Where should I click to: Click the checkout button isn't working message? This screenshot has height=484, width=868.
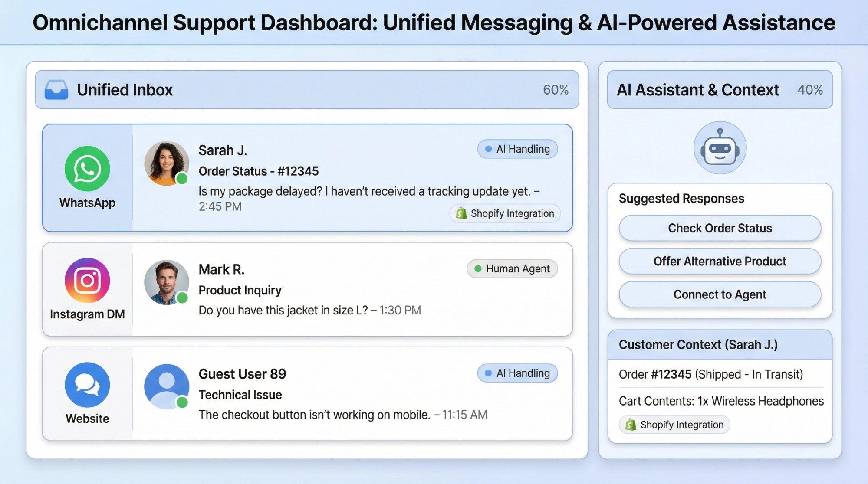[314, 415]
